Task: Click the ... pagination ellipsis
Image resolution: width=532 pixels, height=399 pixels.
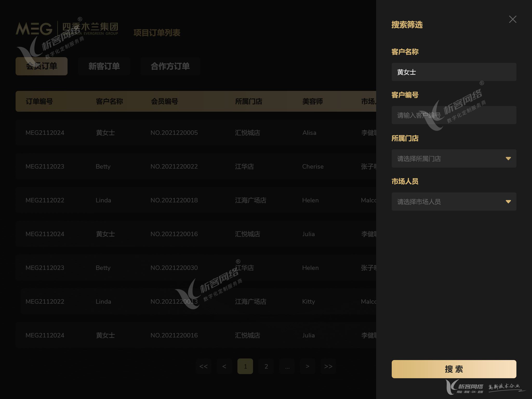Action: 287,366
